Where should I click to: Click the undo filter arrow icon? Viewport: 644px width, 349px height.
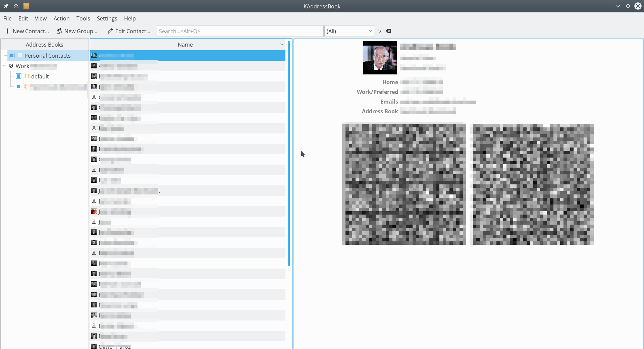(x=379, y=31)
